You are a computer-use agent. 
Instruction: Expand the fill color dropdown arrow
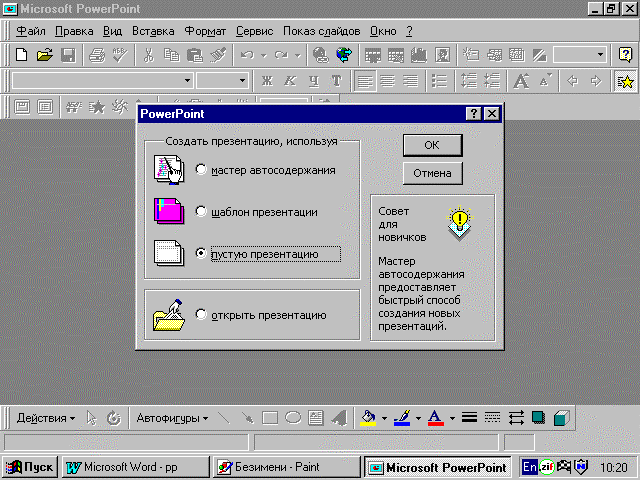click(384, 418)
